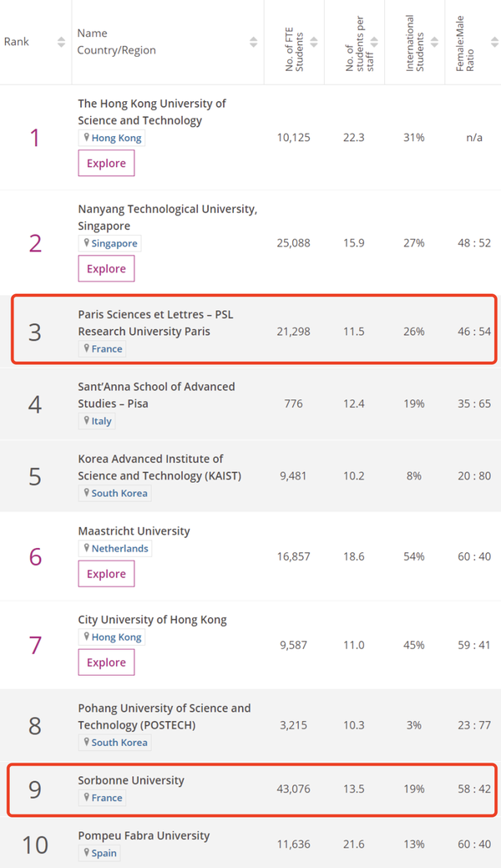
Task: Open Pohang University of Science and Technology link
Action: 164,716
